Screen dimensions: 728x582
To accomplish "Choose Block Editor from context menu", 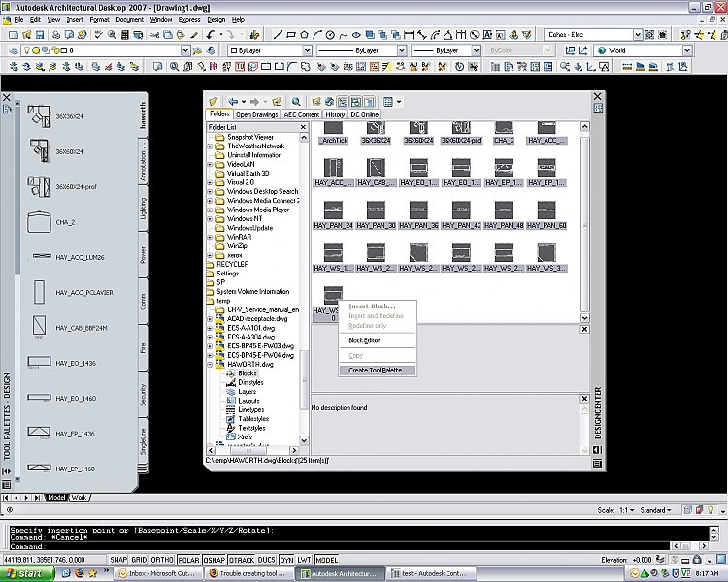I will click(x=364, y=340).
